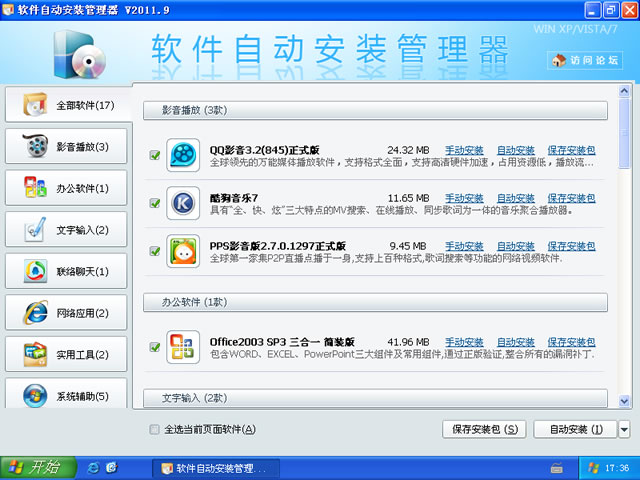640x480 pixels.
Task: Click the QQ影音 app icon
Action: click(x=183, y=155)
